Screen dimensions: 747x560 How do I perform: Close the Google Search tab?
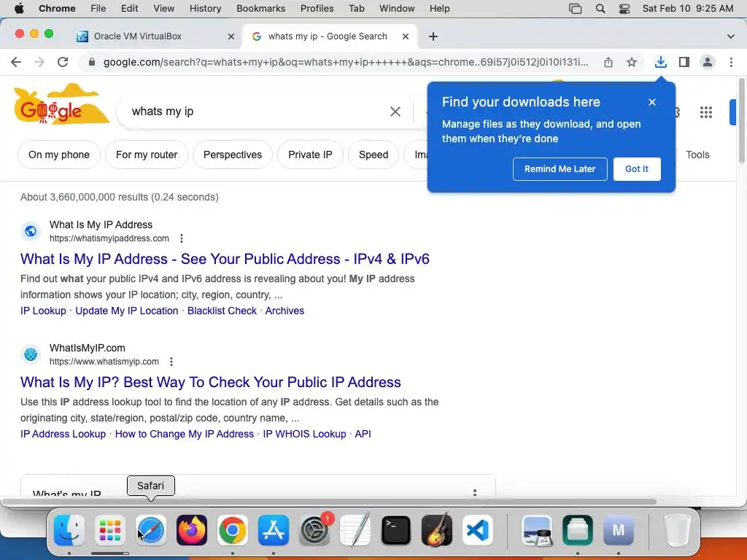(x=406, y=36)
